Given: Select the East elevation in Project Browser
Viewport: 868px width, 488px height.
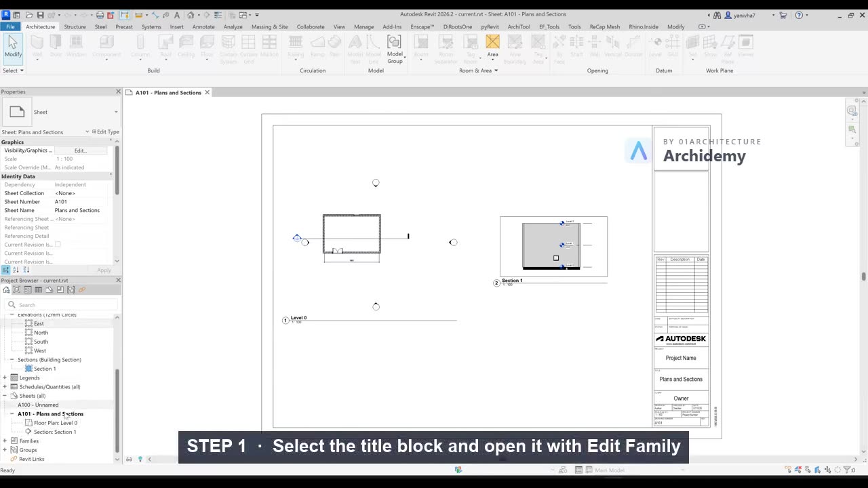Looking at the screenshot, I should pos(39,324).
